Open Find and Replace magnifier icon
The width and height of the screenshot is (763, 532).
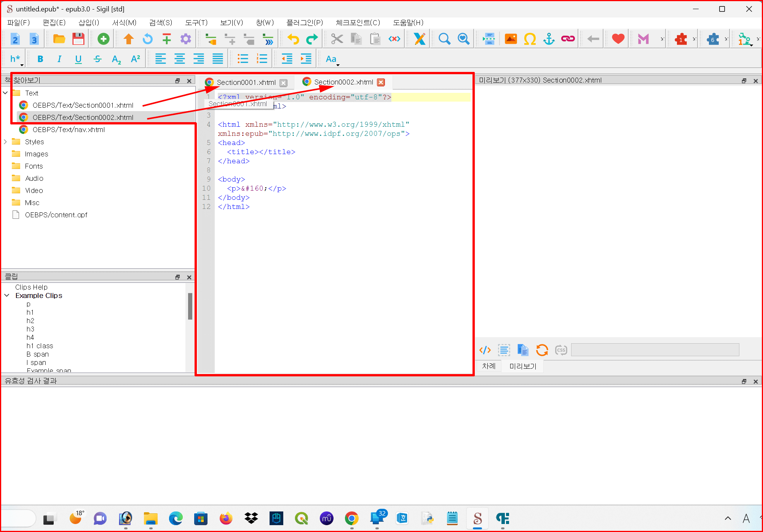[x=444, y=39]
